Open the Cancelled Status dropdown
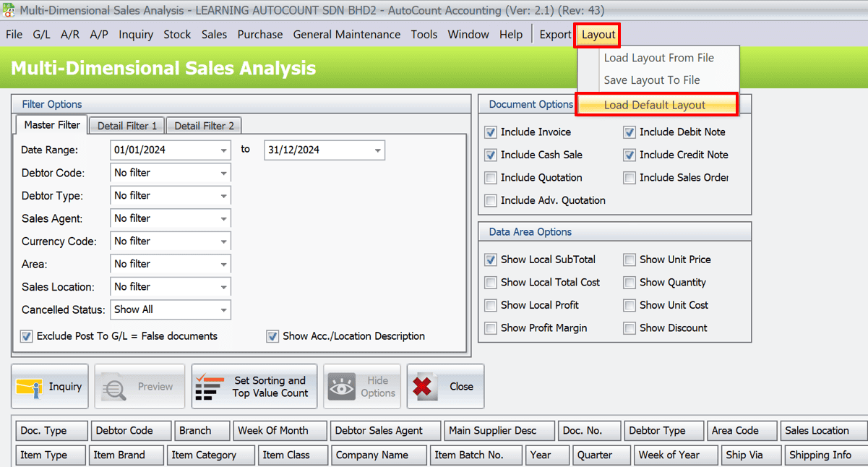 click(x=223, y=310)
